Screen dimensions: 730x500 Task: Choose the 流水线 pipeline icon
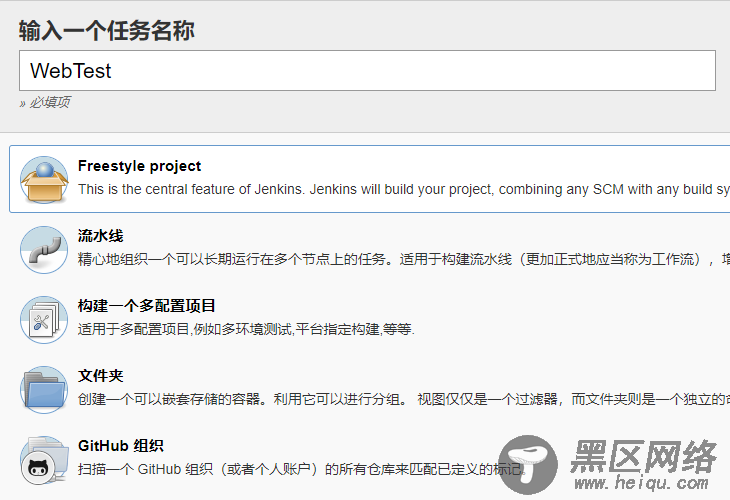pyautogui.click(x=44, y=250)
